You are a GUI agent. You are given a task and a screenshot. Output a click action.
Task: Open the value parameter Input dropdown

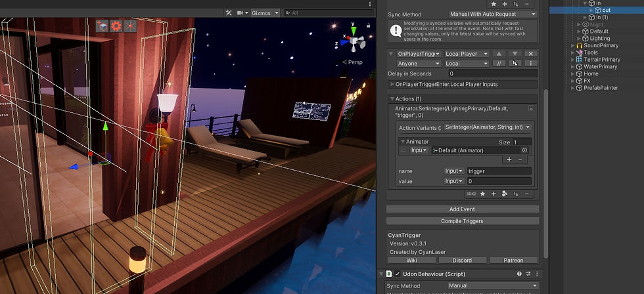[x=454, y=181]
